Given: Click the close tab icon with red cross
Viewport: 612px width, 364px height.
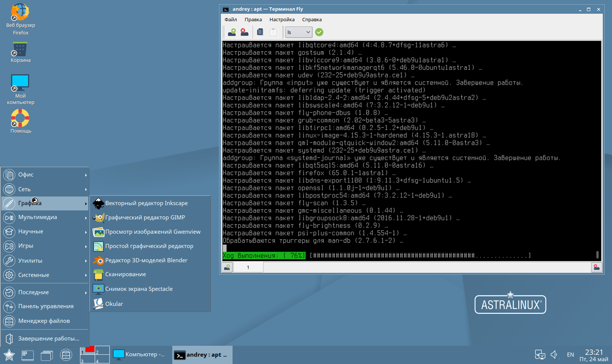Looking at the screenshot, I should pos(244,32).
